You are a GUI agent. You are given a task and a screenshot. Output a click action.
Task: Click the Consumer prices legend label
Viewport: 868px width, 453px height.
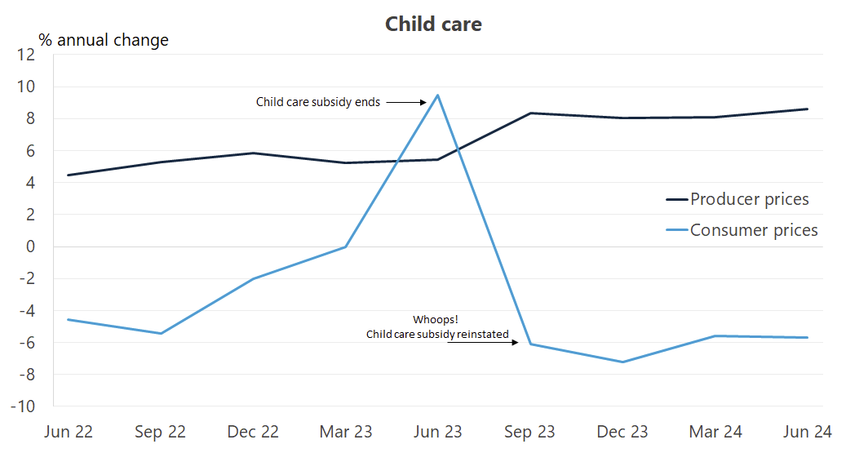[754, 230]
